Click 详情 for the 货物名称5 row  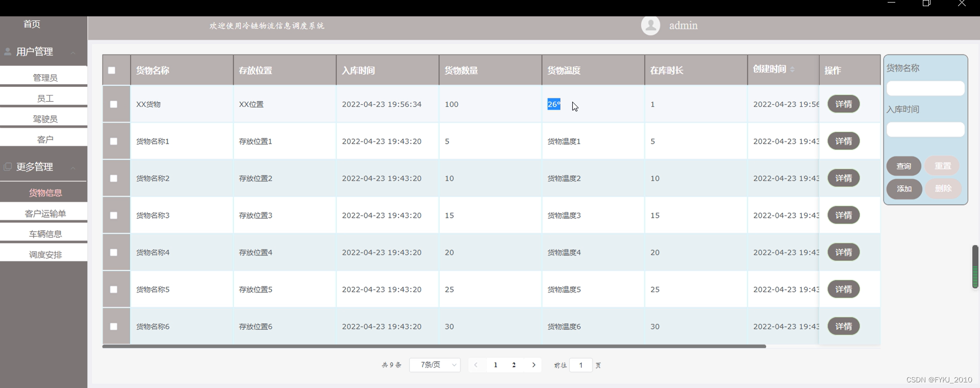(x=843, y=289)
